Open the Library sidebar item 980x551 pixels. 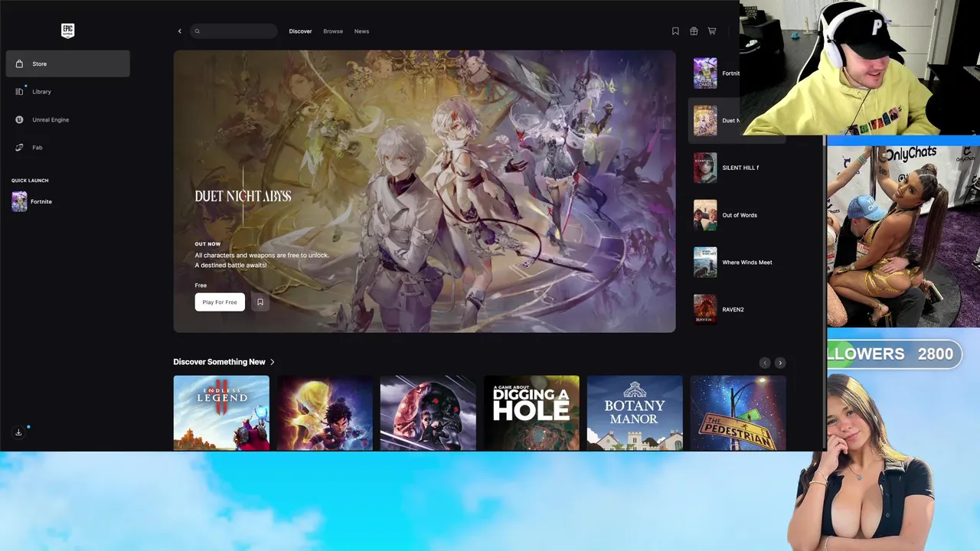(x=67, y=92)
